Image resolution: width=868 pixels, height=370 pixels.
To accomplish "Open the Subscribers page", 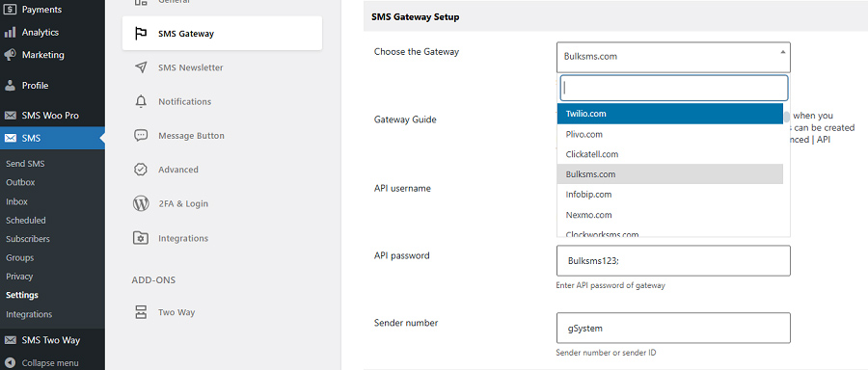I will (x=28, y=239).
